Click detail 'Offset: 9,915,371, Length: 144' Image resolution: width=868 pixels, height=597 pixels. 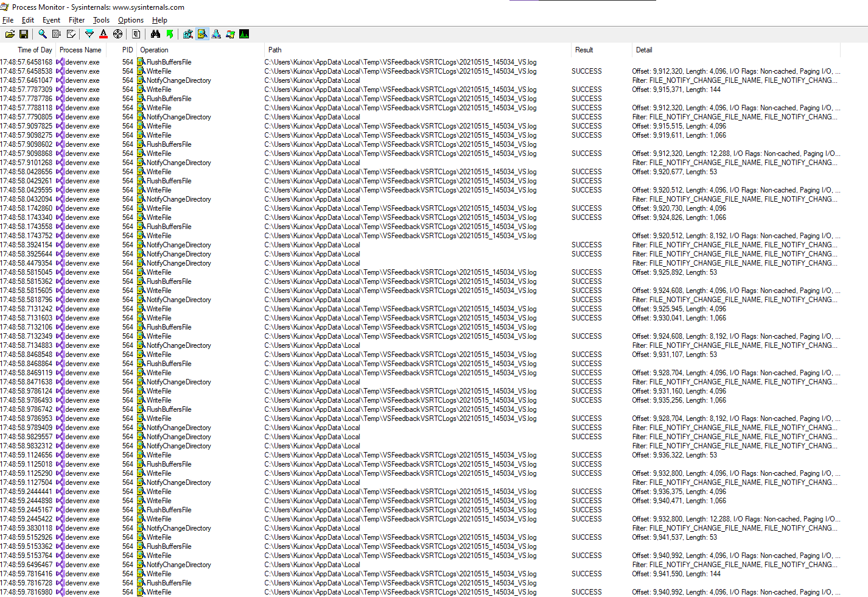676,90
